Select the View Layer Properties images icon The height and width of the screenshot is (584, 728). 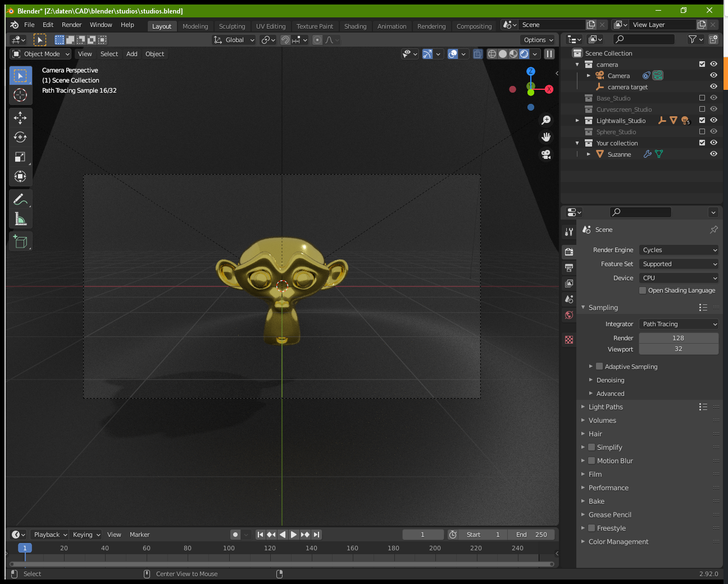[569, 284]
